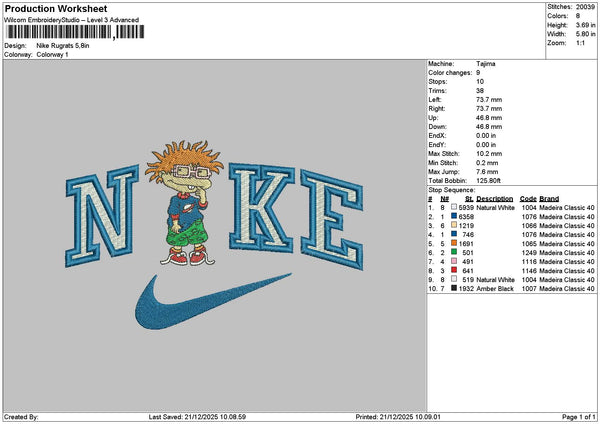Click the Color changes value "9"

point(478,73)
